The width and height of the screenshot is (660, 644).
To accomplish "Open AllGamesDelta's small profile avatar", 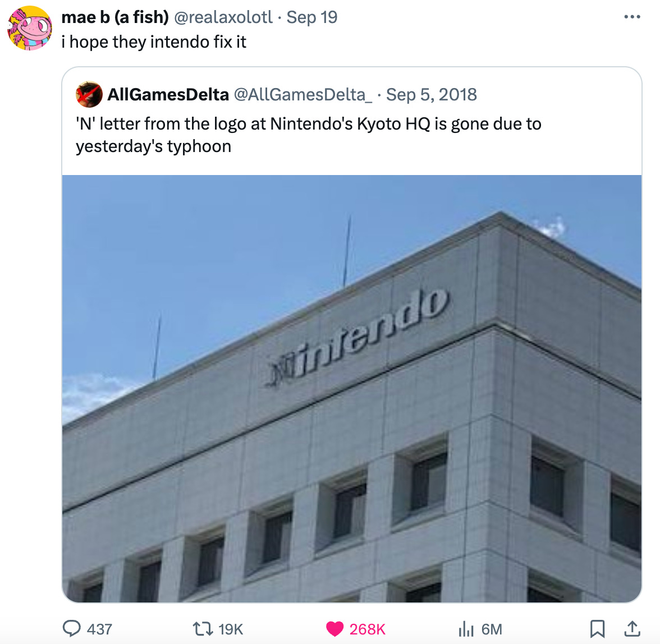I will pos(89,94).
